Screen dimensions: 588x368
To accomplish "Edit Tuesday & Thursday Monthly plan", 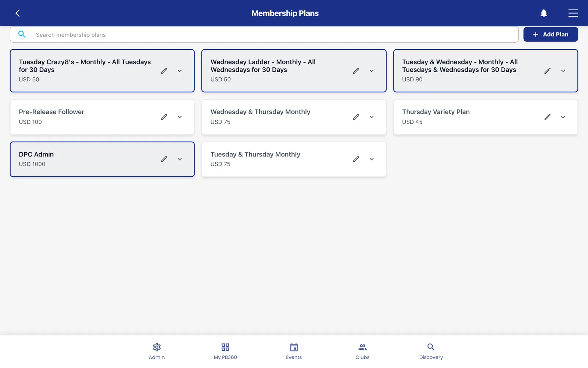I will (356, 159).
